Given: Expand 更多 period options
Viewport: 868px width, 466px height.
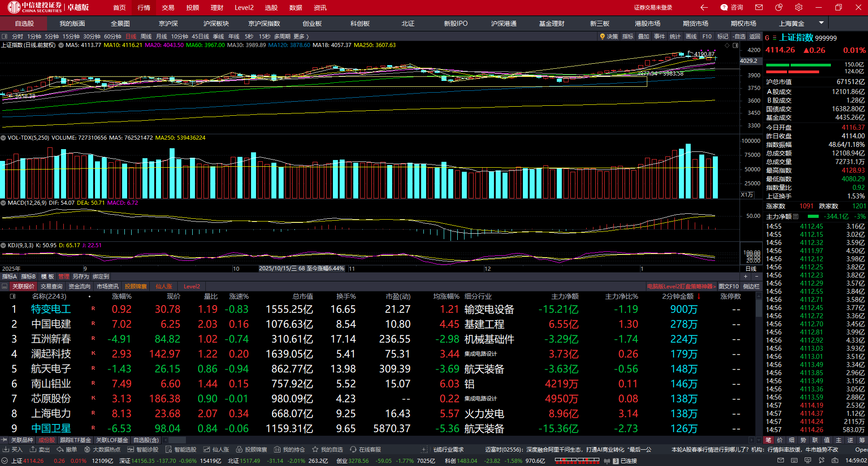Looking at the screenshot, I should [301, 37].
